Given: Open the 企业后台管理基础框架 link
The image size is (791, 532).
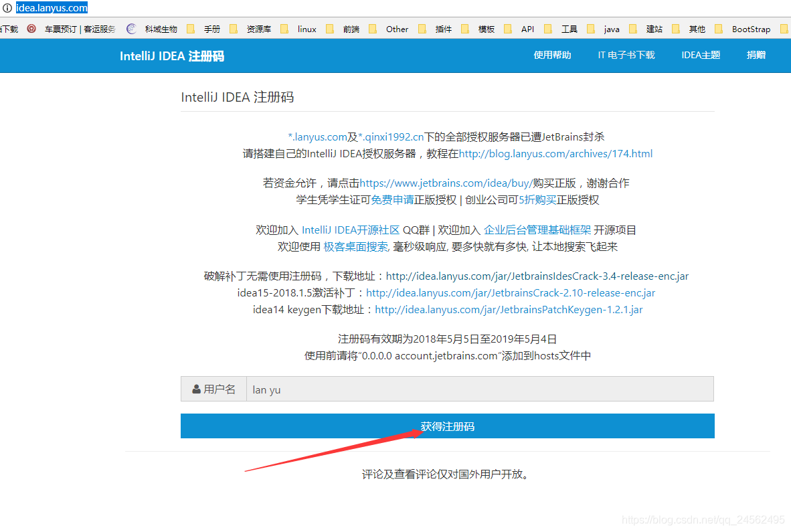Looking at the screenshot, I should 537,230.
